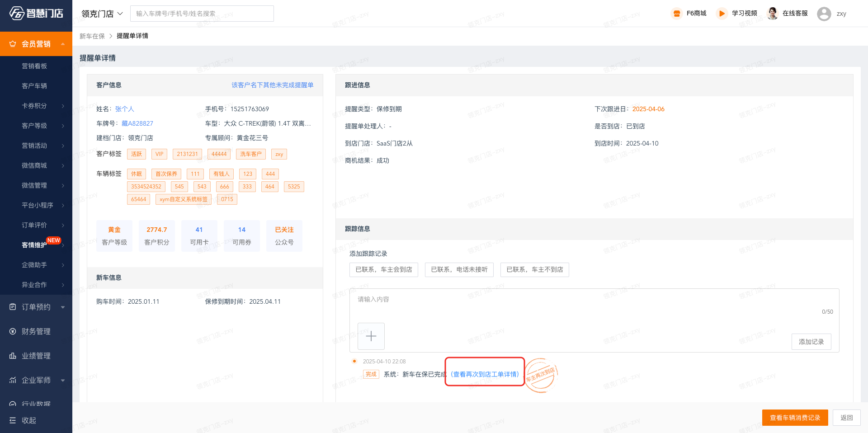Click the 会员营销 crown icon
The height and width of the screenshot is (433, 868).
(13, 44)
